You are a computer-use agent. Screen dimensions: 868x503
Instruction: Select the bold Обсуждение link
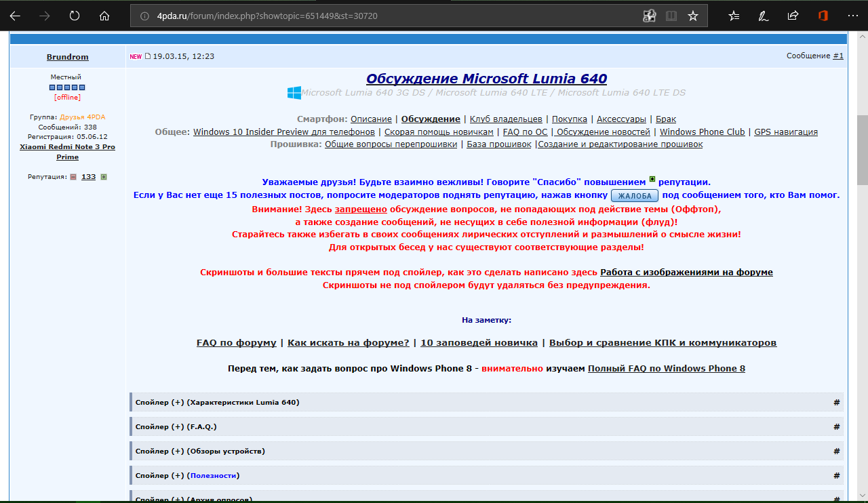click(431, 119)
